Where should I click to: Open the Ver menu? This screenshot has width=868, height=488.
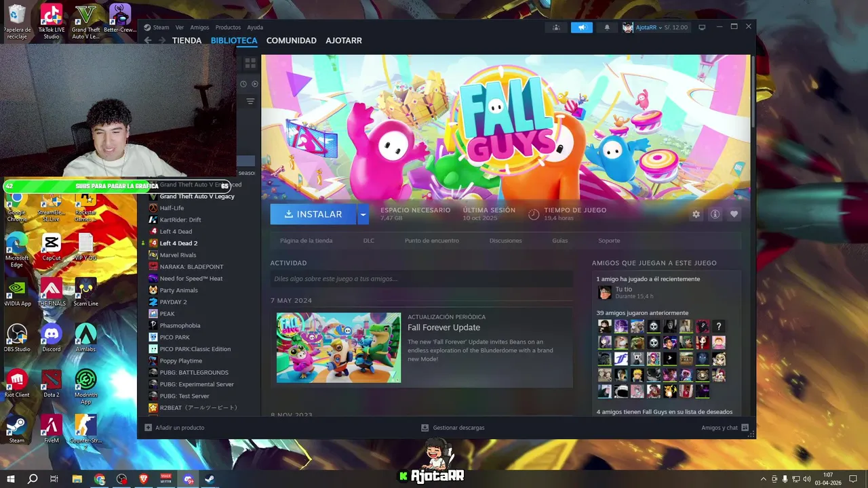180,28
